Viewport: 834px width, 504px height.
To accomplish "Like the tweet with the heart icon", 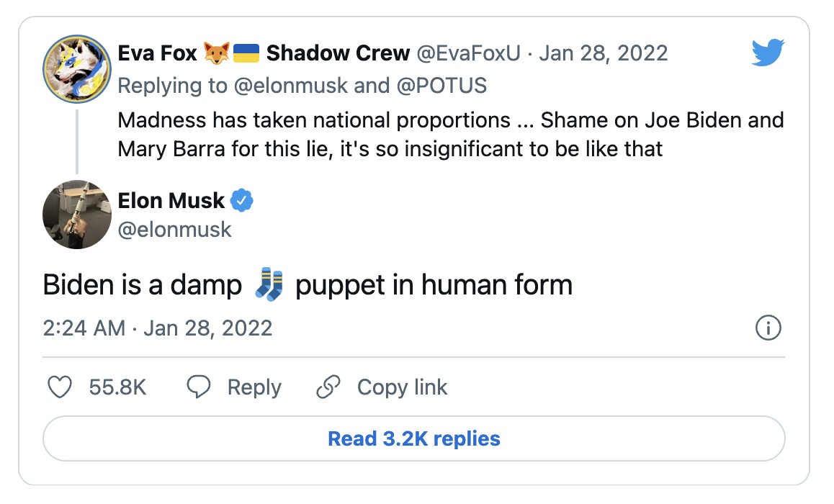I will pyautogui.click(x=59, y=387).
